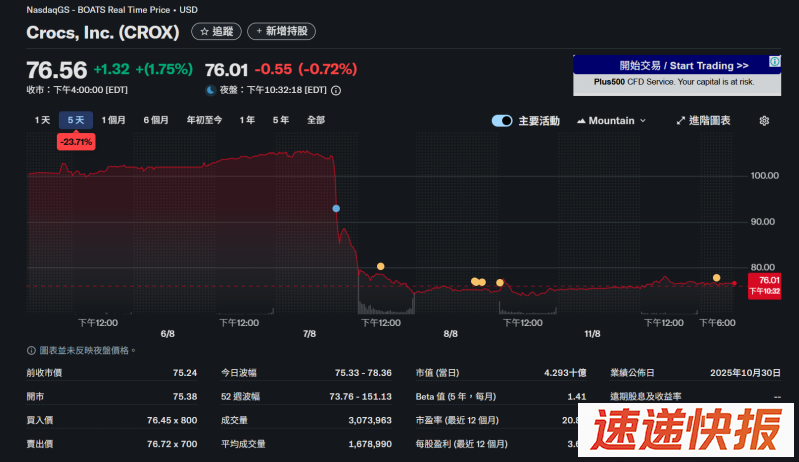
Task: Open chart settings gear icon
Action: pos(764,121)
